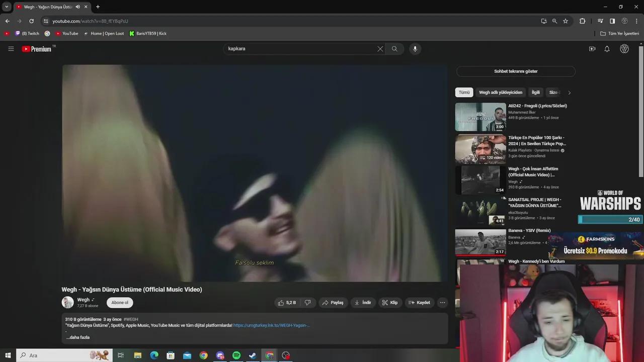Open the umgturkey.lnk.to link

pos(271,325)
